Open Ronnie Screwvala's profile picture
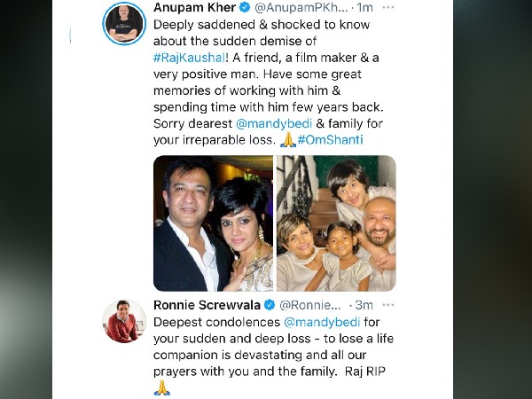Screen dimensions: 532x399 124,321
